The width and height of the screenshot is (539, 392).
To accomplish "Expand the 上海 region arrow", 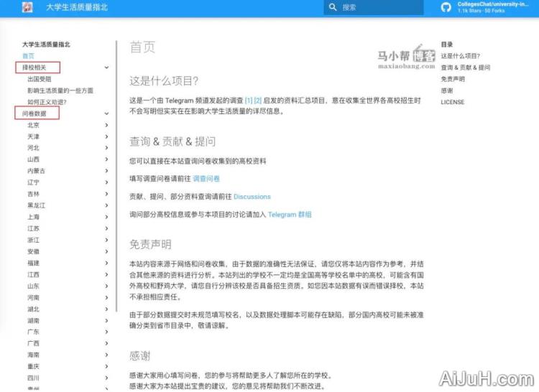I will (107, 217).
